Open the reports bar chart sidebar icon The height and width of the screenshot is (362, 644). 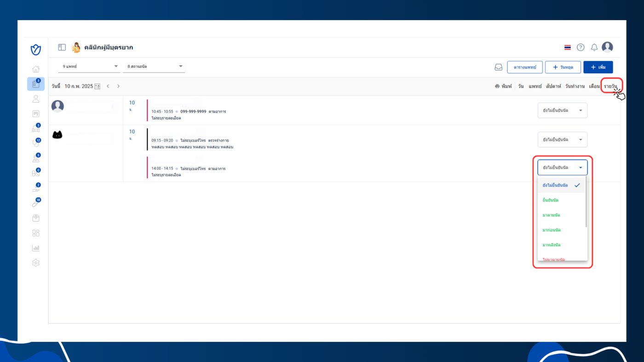click(x=36, y=248)
